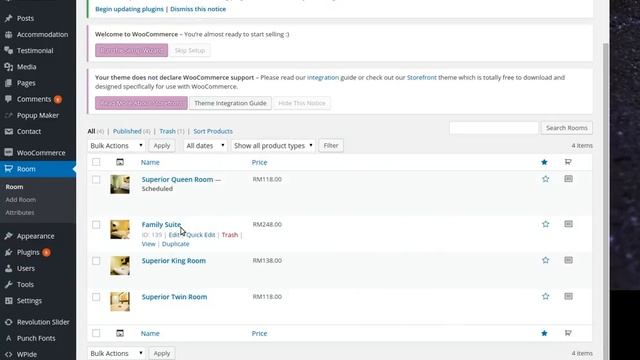This screenshot has height=360, width=640.
Task: Click the Contact envelope icon in sidebar
Action: [9, 131]
